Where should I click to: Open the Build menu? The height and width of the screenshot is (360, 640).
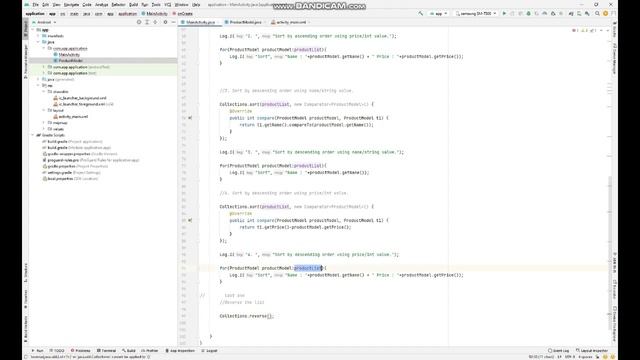coord(133,4)
